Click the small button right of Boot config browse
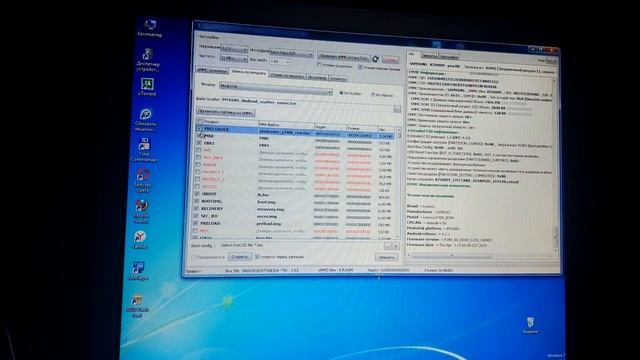 395,247
